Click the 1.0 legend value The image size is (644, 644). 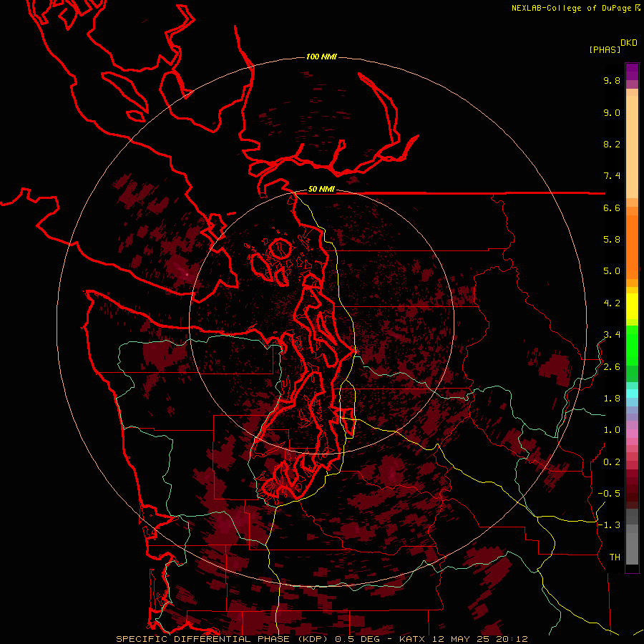click(x=612, y=430)
